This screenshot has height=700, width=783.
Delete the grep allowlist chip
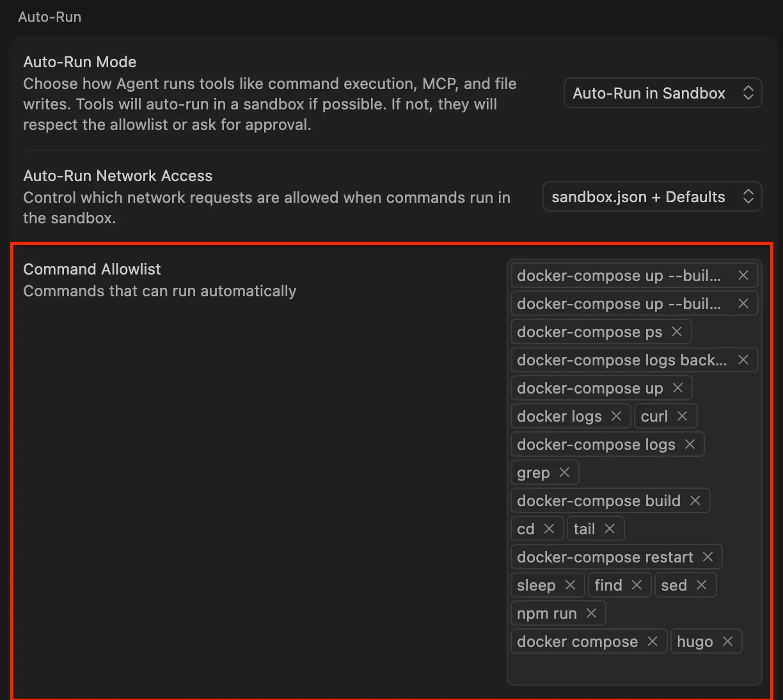[x=564, y=472]
